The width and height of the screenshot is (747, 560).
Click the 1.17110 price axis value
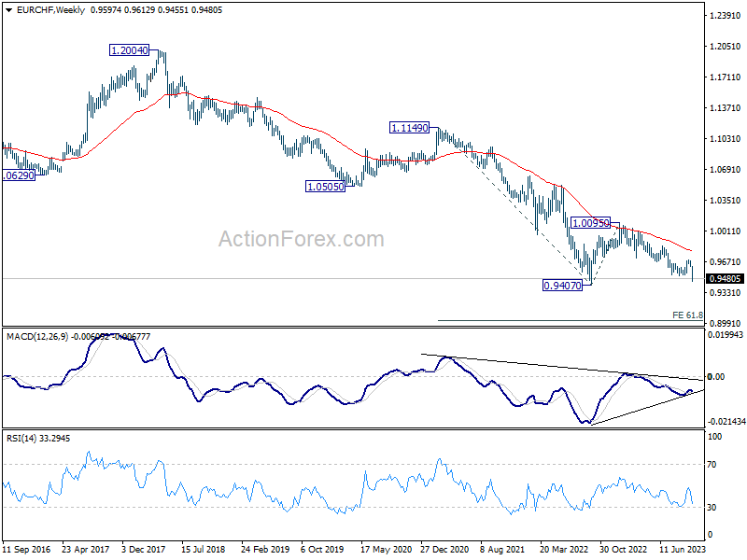(x=726, y=77)
